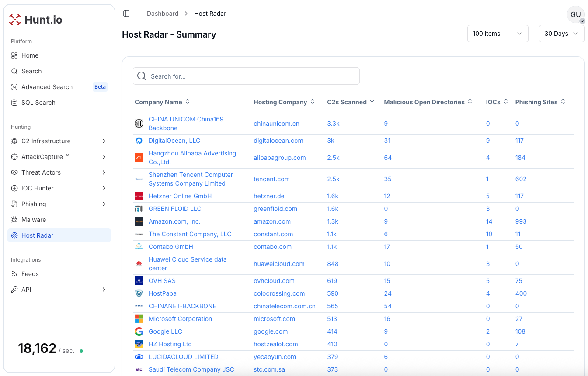Click the DigitalOcean company logo
Image resolution: width=588 pixels, height=376 pixels.
(139, 141)
